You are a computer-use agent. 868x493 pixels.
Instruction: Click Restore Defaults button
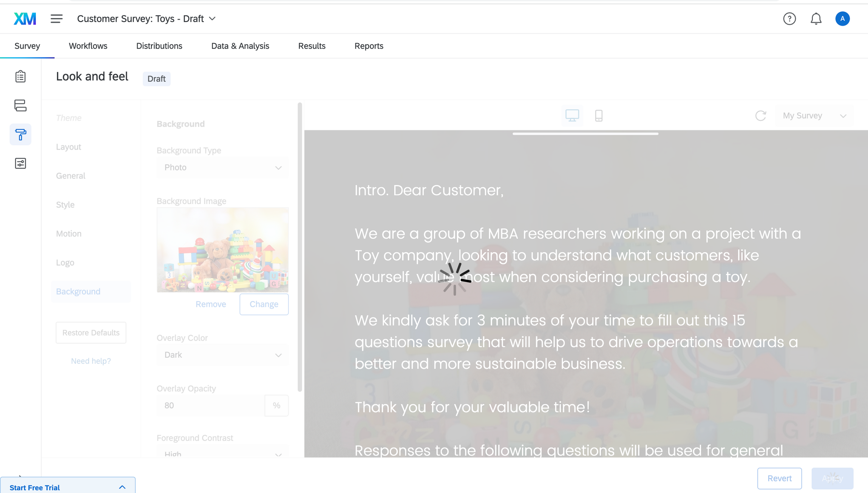pos(91,332)
